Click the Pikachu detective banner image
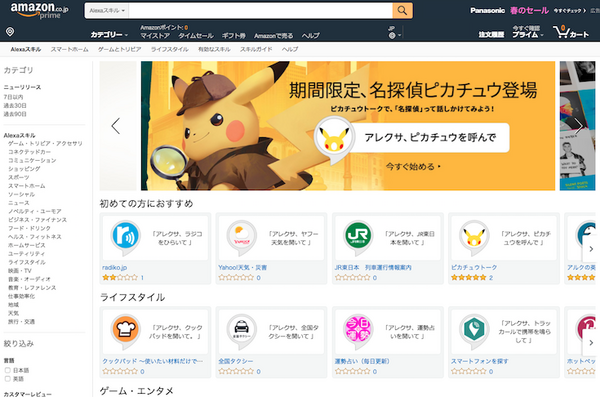 (x=348, y=126)
